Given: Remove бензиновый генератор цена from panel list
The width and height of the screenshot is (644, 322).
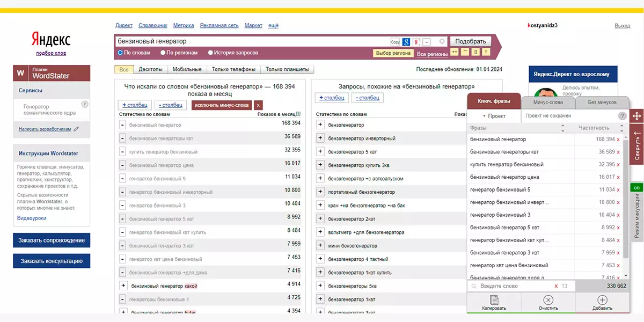Looking at the screenshot, I should pyautogui.click(x=618, y=177).
